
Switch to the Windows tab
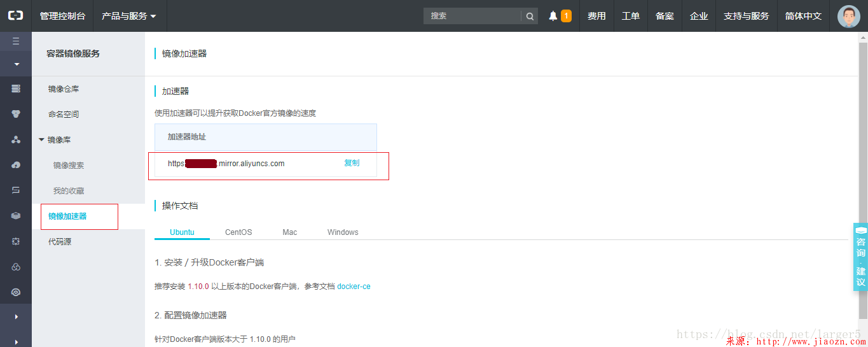click(x=343, y=232)
